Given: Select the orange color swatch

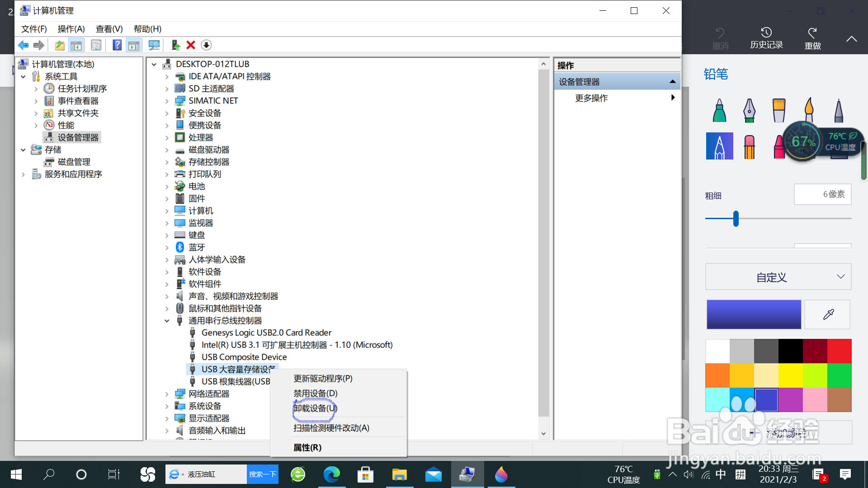Looking at the screenshot, I should (x=717, y=375).
